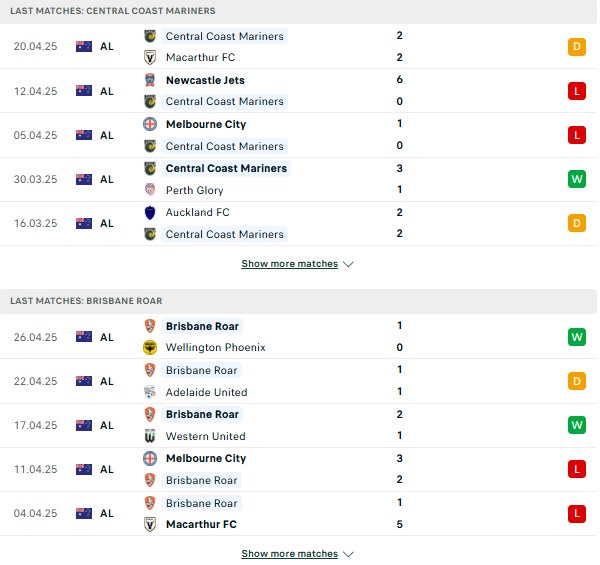Screen dimensions: 600x565
Task: Click the Newcastle Jets score of 6
Action: click(x=399, y=80)
